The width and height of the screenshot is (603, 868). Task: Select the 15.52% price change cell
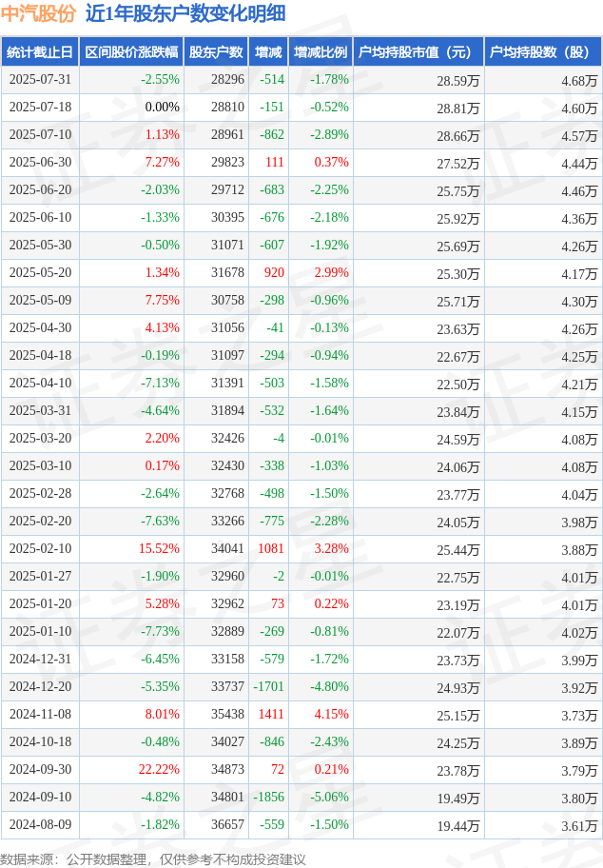coord(131,548)
